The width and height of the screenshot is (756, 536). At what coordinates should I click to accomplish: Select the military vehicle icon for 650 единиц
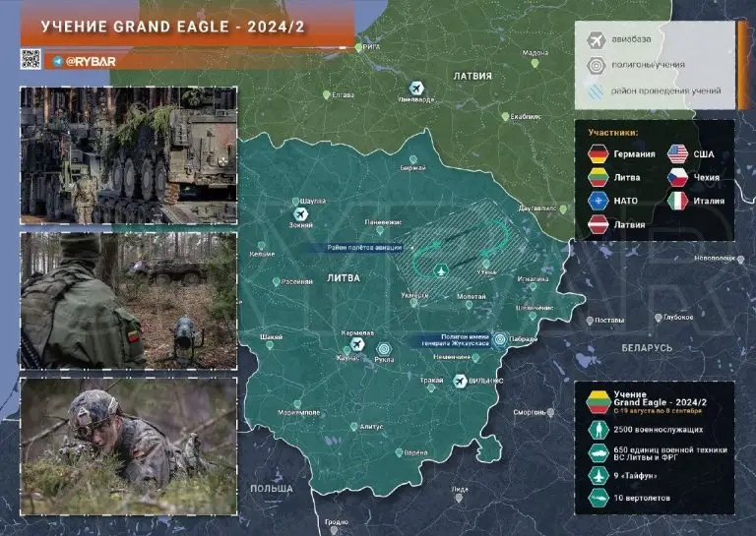click(598, 452)
